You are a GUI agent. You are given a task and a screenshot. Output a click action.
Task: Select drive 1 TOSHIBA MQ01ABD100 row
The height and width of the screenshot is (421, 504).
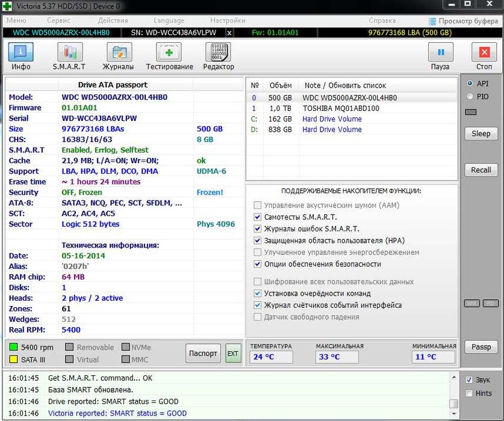coord(352,108)
